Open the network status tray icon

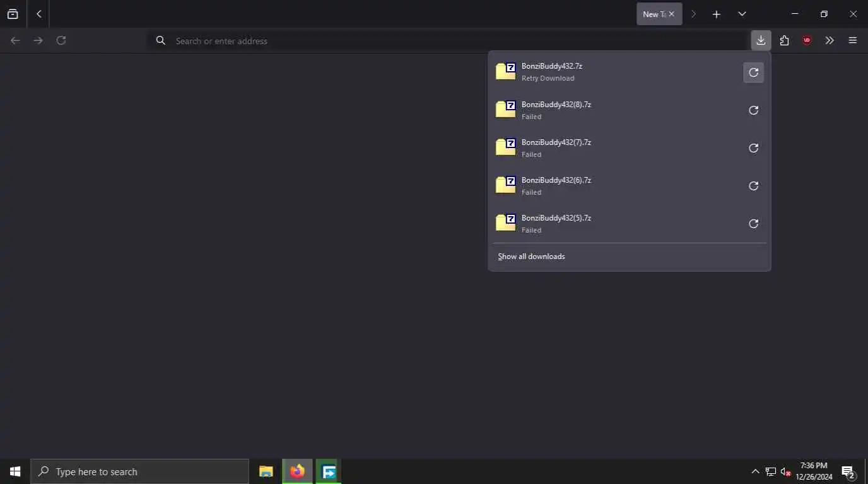coord(771,471)
